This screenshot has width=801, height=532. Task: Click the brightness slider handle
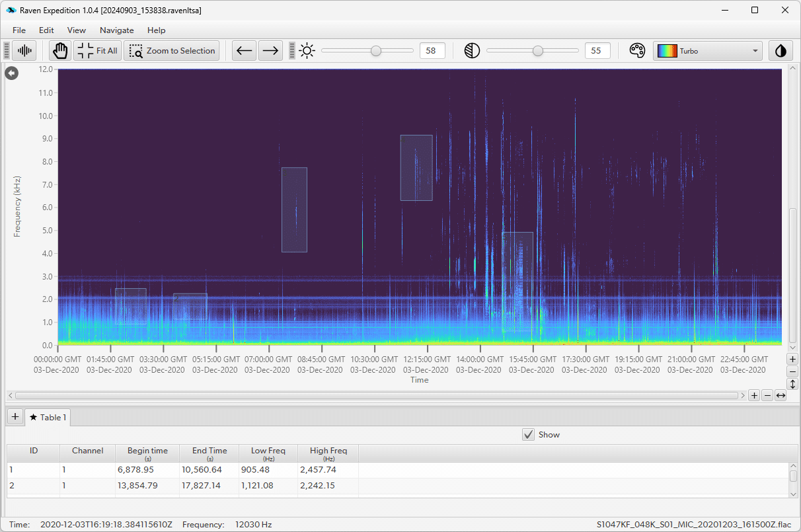pyautogui.click(x=376, y=51)
